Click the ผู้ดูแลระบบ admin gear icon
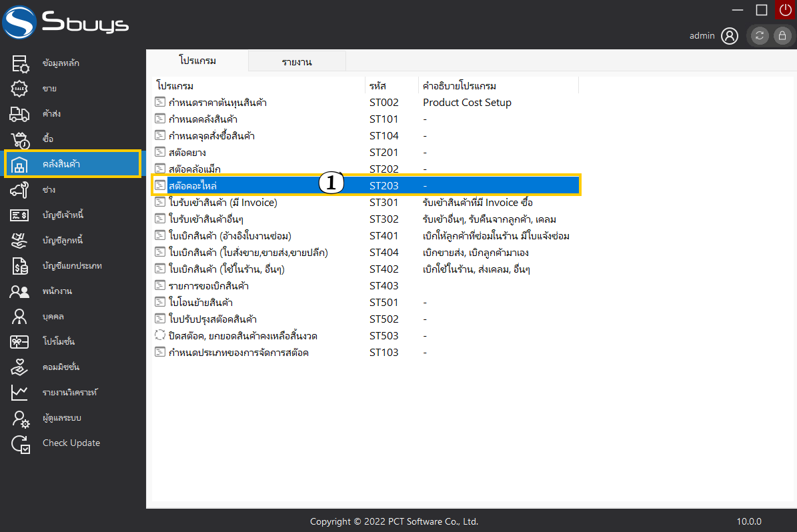The width and height of the screenshot is (797, 532). click(20, 418)
